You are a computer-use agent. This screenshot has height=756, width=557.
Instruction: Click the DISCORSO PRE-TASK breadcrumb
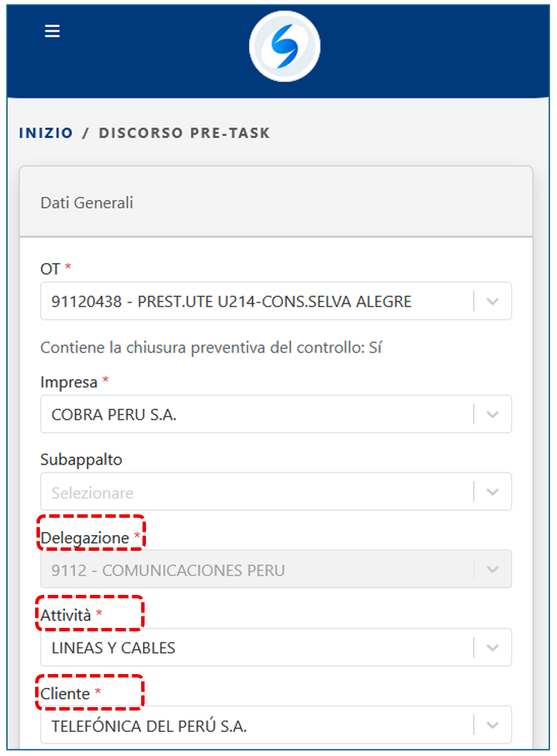click(185, 133)
